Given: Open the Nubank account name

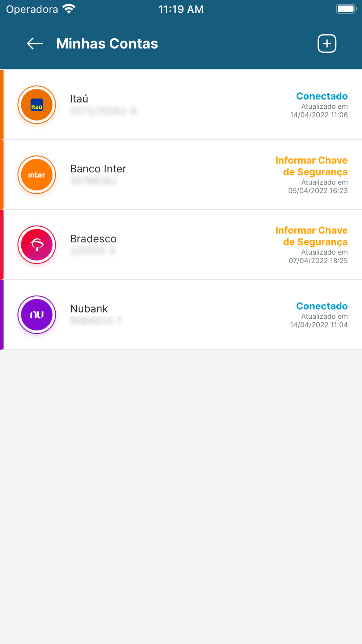Looking at the screenshot, I should [89, 309].
